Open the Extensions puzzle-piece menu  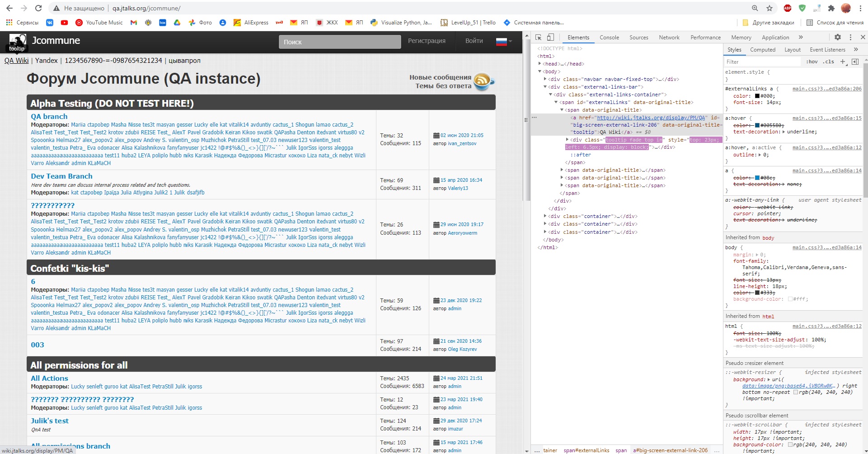pos(831,8)
